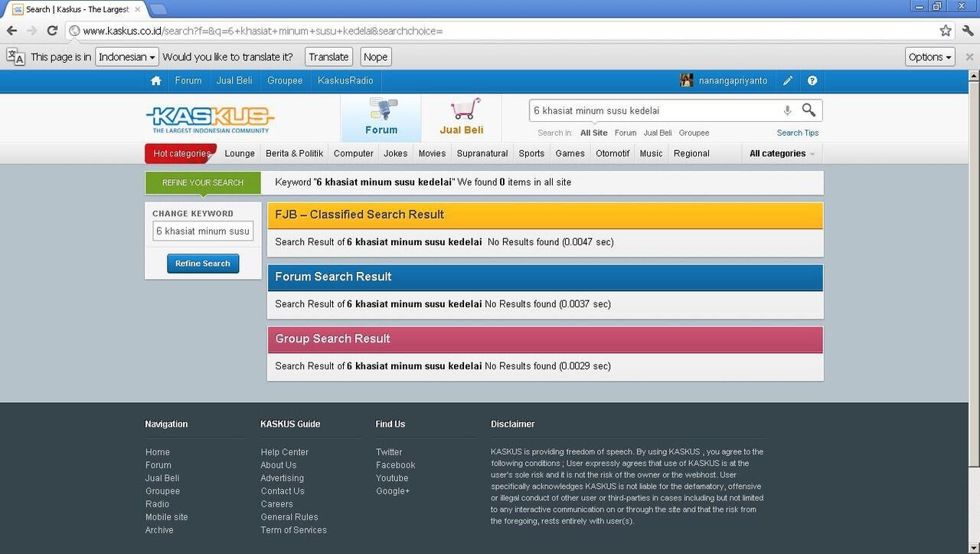
Task: Open Youtube link under Find Us
Action: (x=392, y=478)
